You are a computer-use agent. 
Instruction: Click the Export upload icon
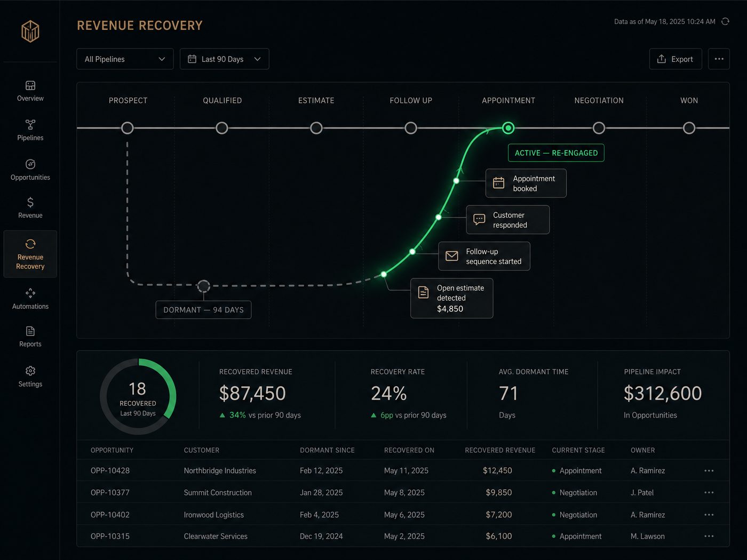point(662,59)
